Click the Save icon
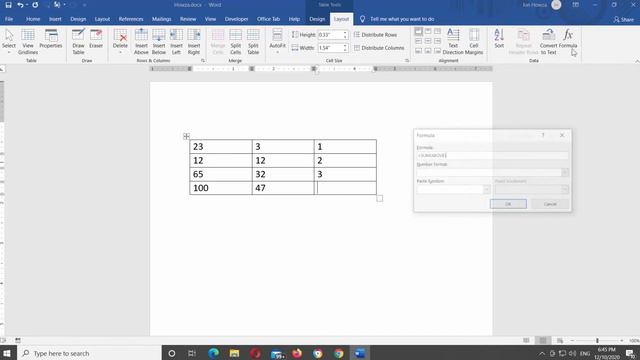The height and width of the screenshot is (360, 640). tap(8, 5)
